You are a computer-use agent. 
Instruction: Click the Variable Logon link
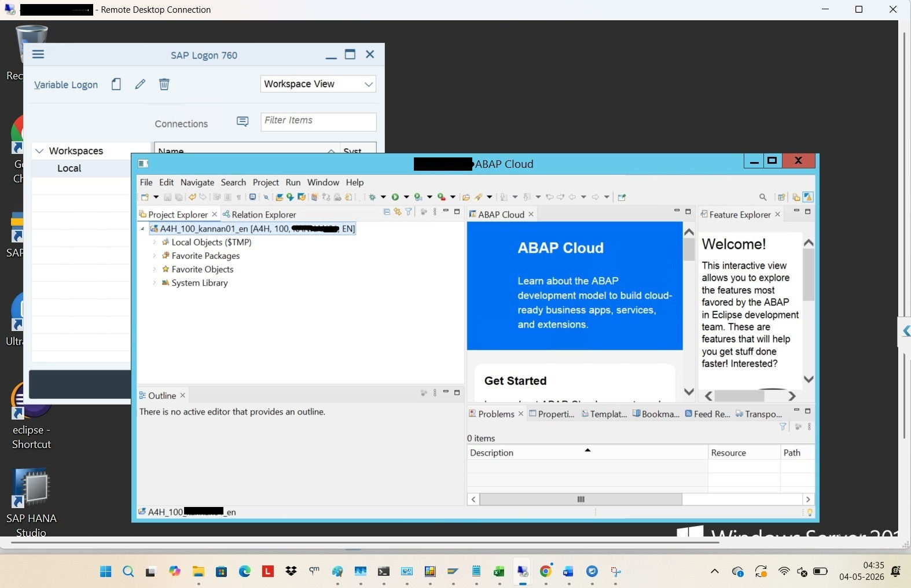coord(66,84)
